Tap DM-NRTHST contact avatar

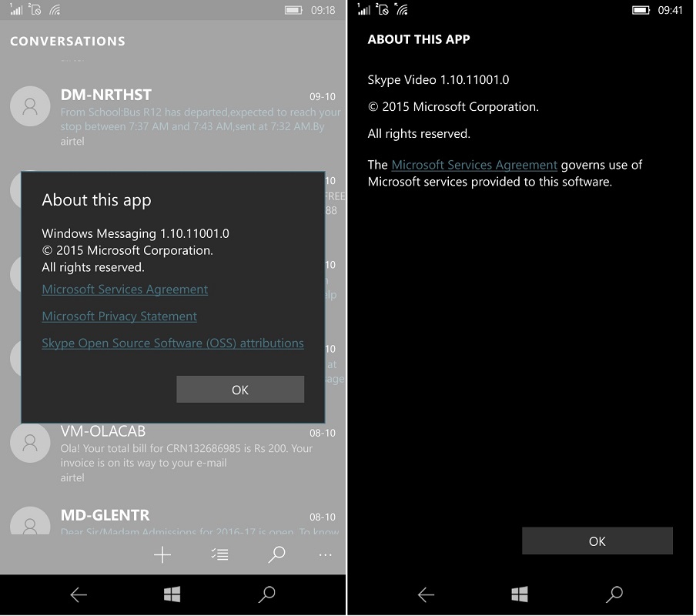(x=30, y=106)
